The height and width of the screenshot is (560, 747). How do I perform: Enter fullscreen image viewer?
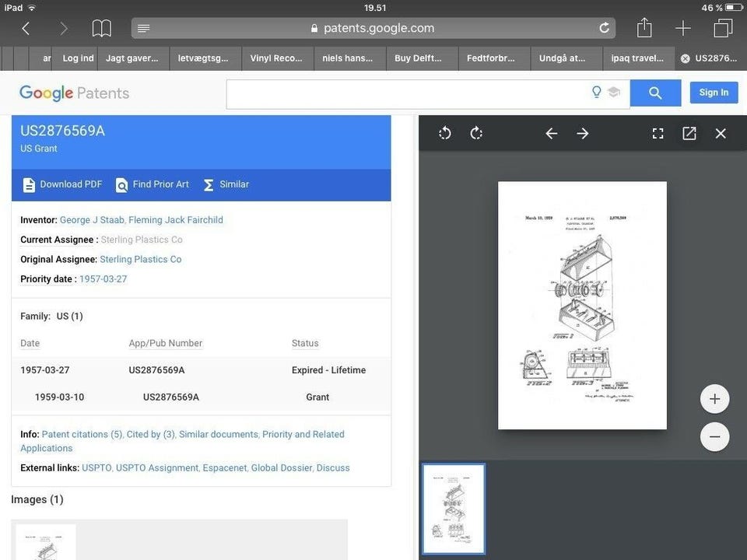658,133
